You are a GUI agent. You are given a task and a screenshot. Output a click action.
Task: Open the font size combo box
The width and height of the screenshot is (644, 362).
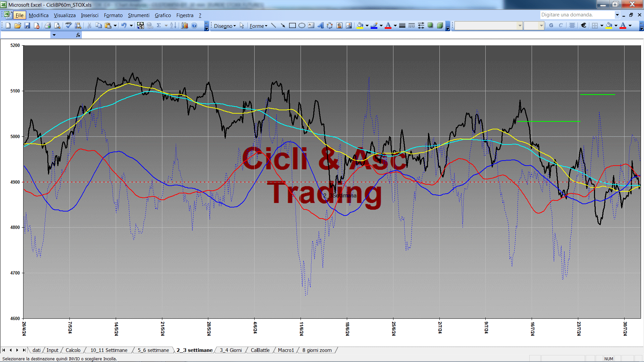pos(534,25)
